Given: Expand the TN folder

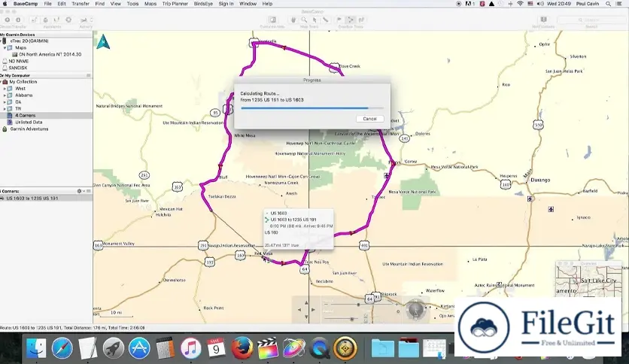Looking at the screenshot, I should click(5, 108).
